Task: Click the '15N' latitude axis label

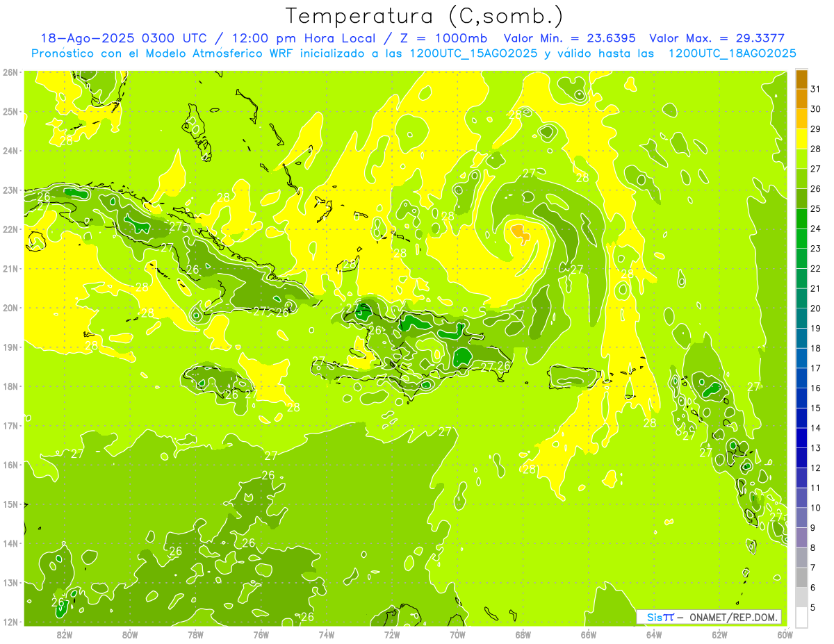Action: pos(10,504)
